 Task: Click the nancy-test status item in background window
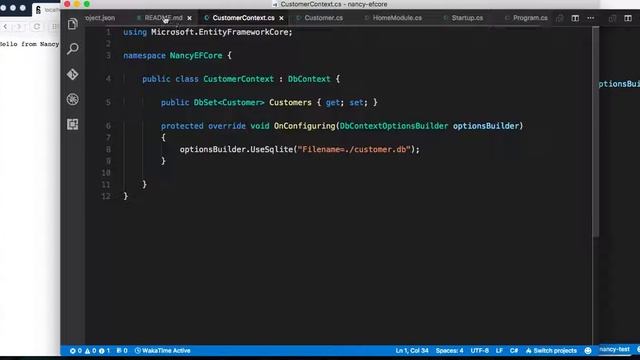[615, 350]
